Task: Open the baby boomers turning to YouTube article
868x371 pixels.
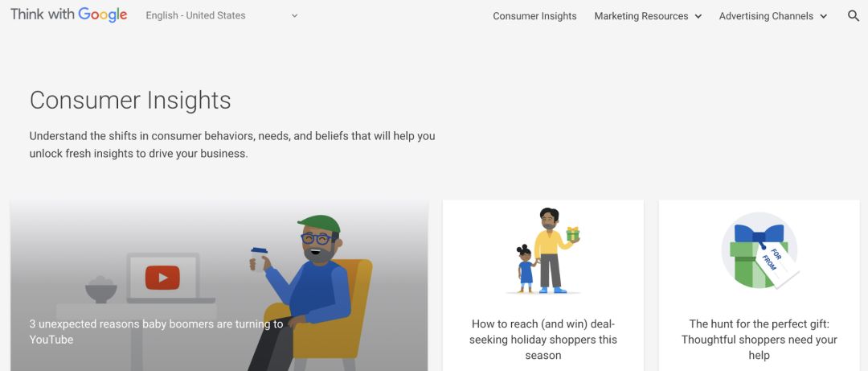Action: (156, 332)
